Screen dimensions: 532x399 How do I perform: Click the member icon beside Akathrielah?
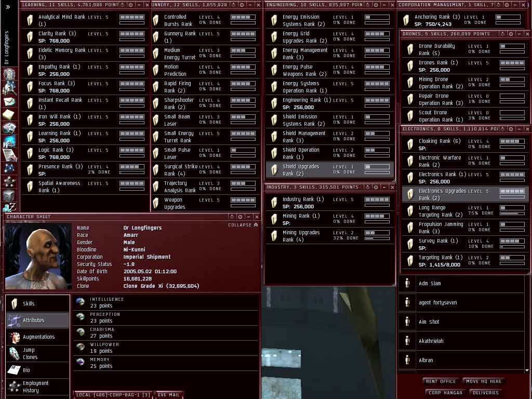(407, 341)
